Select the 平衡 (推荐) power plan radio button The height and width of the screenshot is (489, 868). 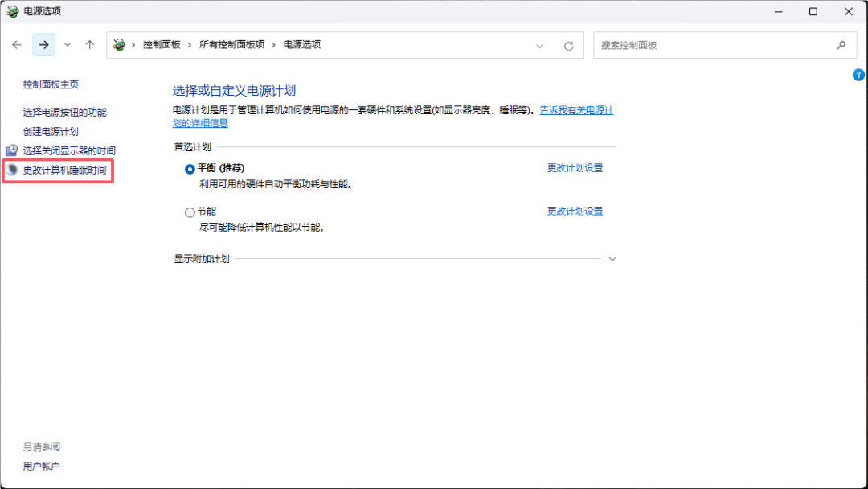coord(188,168)
